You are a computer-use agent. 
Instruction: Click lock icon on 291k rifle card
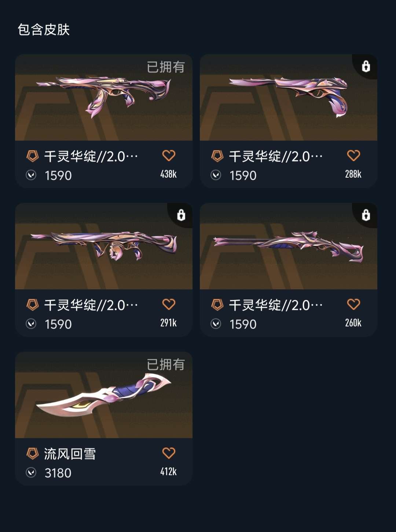coord(181,215)
